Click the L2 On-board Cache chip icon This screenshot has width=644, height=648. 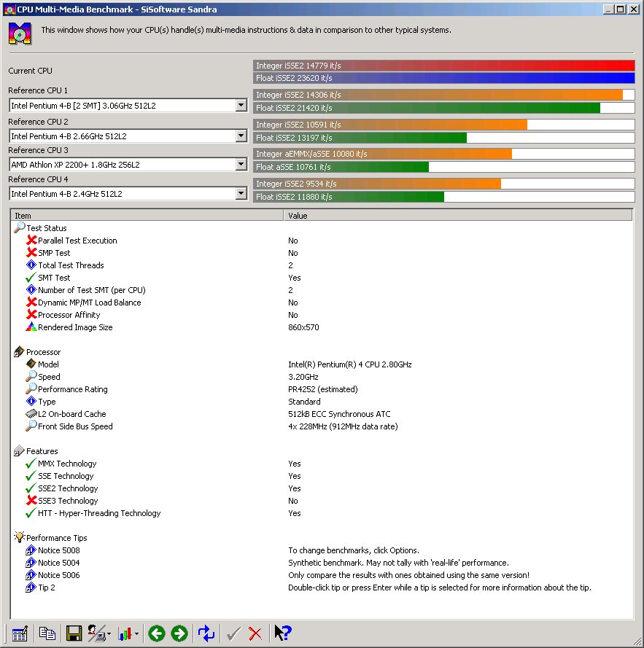(x=31, y=414)
